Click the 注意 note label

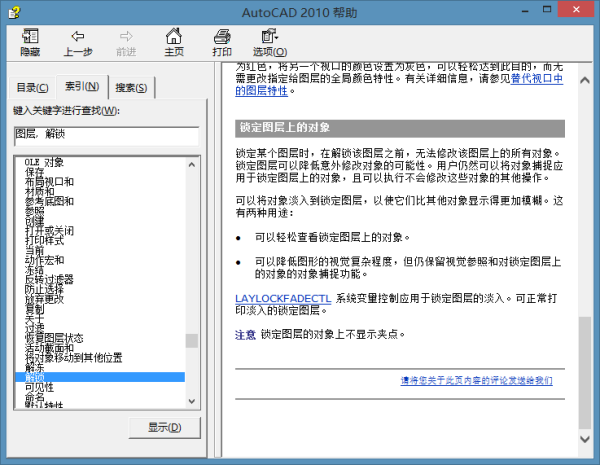pos(245,335)
